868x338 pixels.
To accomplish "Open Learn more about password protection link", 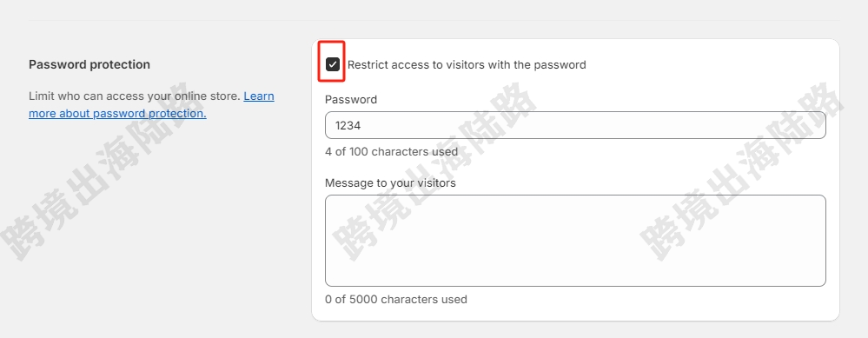I will click(x=151, y=104).
